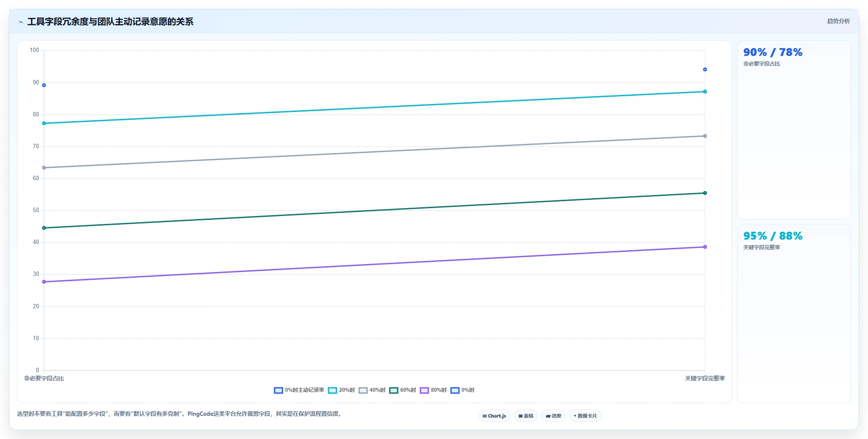Screen dimensions: 868x439
Task: Click the gray line's data point at 非必要字段占比
Action: [44, 168]
